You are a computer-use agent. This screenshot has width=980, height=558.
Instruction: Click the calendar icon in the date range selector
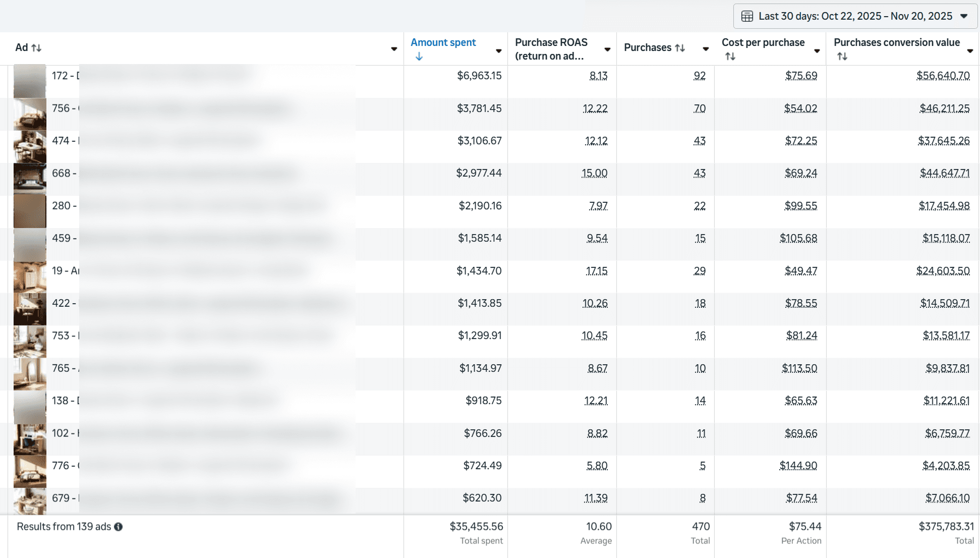748,16
